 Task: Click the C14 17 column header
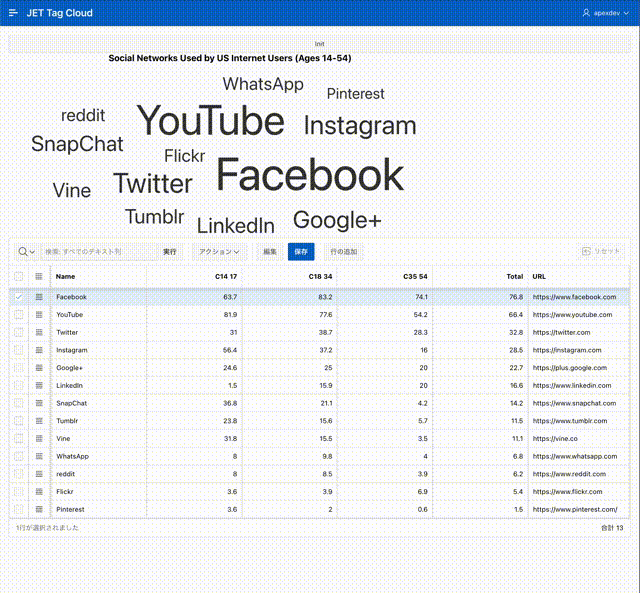tap(194, 276)
